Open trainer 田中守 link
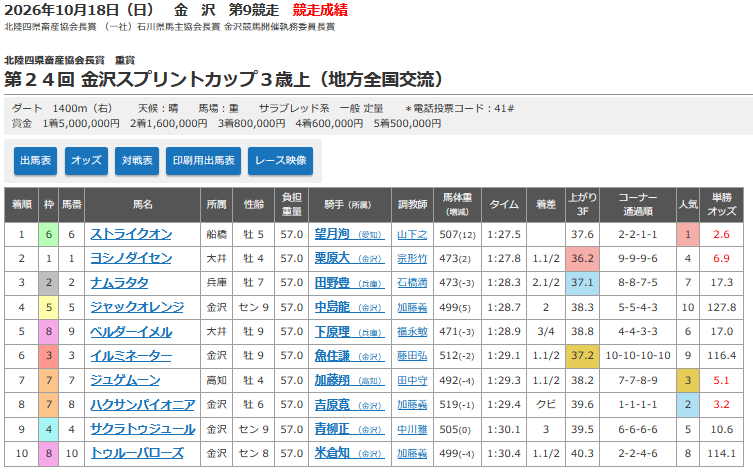Screen dimensions: 753x476 tap(412, 381)
